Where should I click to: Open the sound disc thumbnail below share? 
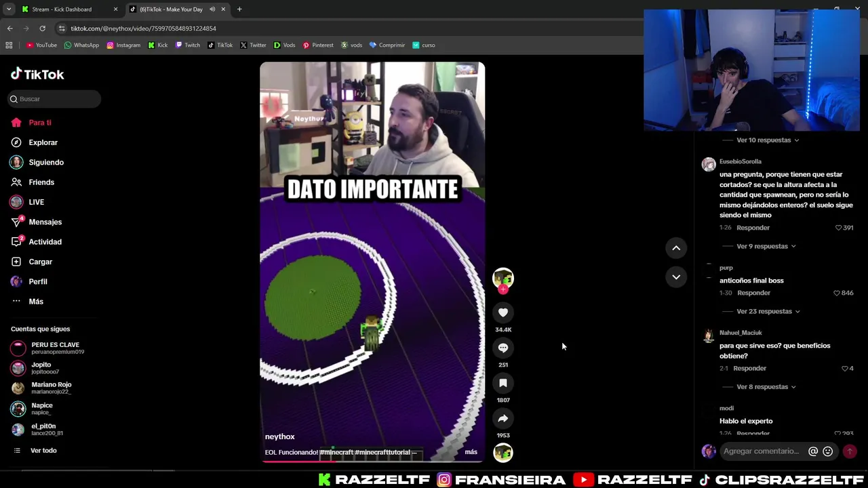pyautogui.click(x=503, y=453)
